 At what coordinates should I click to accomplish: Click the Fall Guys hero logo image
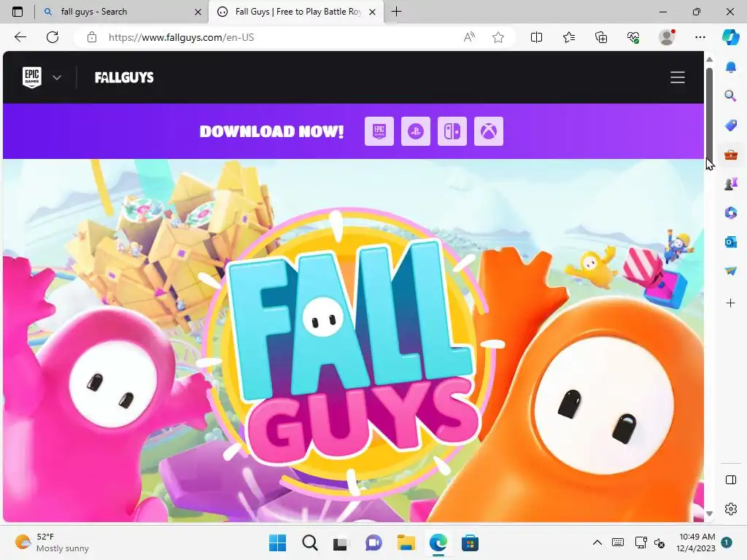pyautogui.click(x=350, y=352)
